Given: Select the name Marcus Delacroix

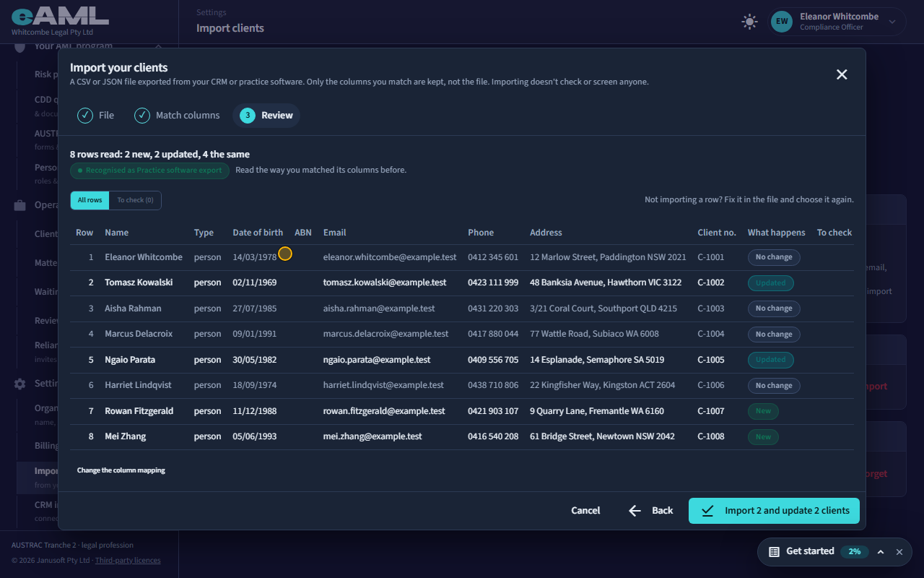Looking at the screenshot, I should pos(140,334).
